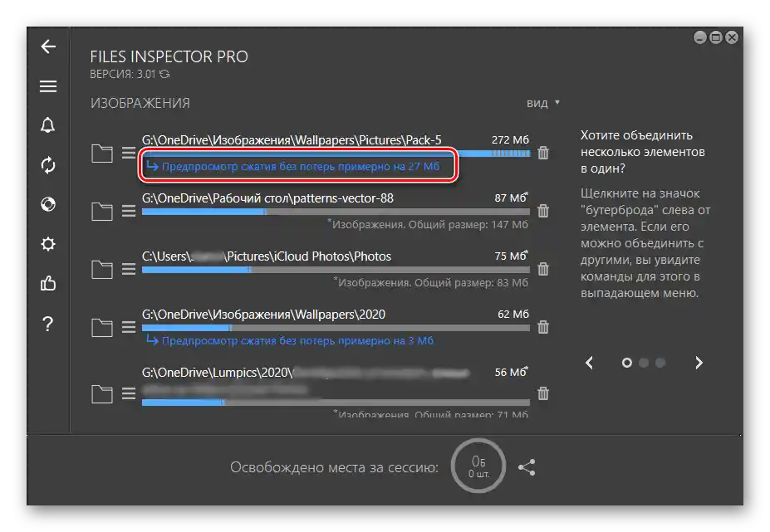Click folder icon for Wallpapers\2020 row
This screenshot has width=770, height=532.
click(x=102, y=327)
